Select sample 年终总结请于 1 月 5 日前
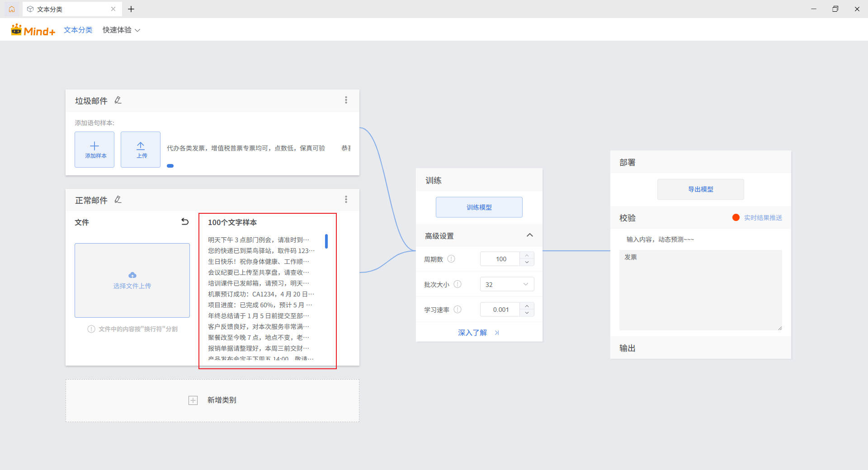The image size is (868, 470). click(x=259, y=316)
